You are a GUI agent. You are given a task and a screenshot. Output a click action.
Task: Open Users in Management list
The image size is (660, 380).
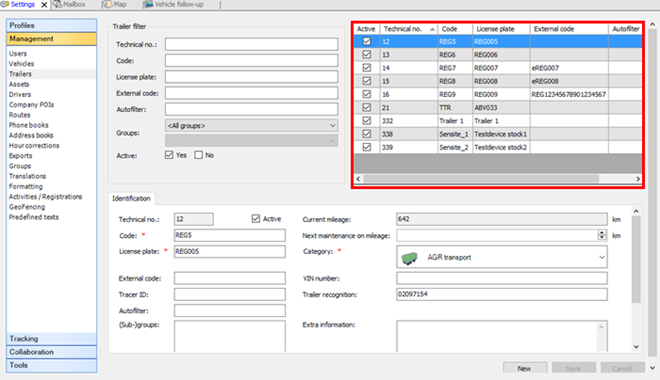18,53
